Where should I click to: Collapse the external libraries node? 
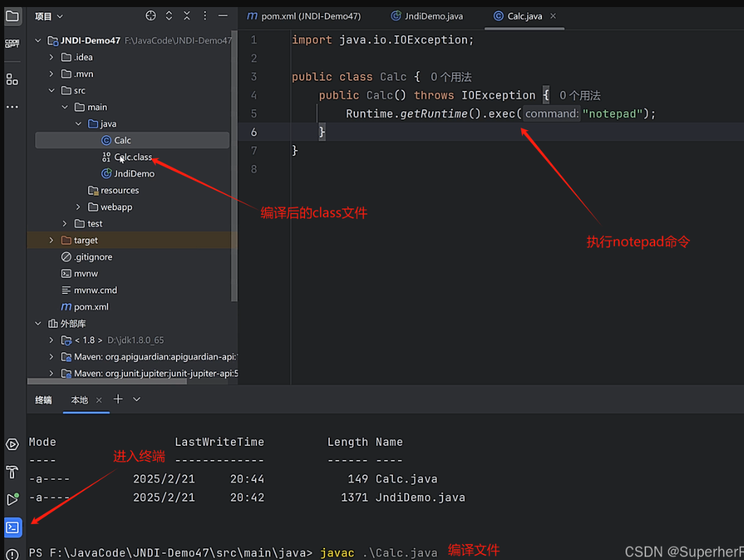(x=38, y=323)
